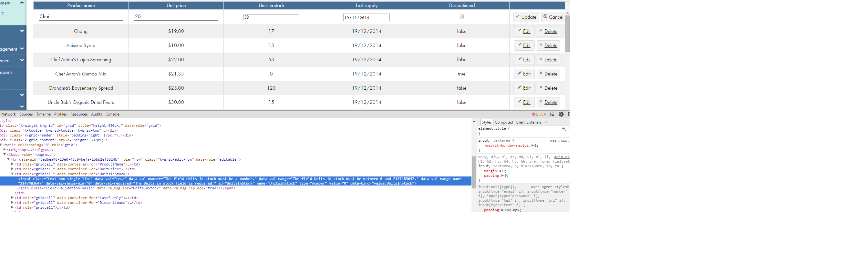868x271 pixels.
Task: Open the main.css link for input, textarea rule
Action: click(x=560, y=141)
